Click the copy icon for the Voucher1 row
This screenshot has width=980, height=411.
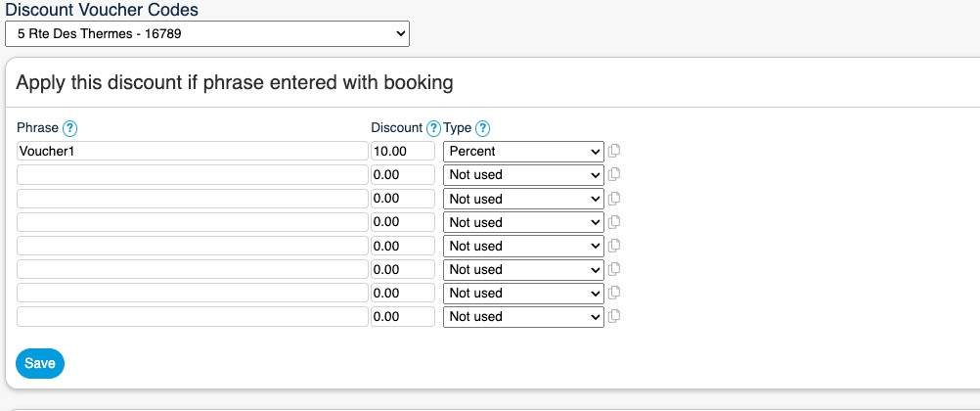[x=614, y=151]
